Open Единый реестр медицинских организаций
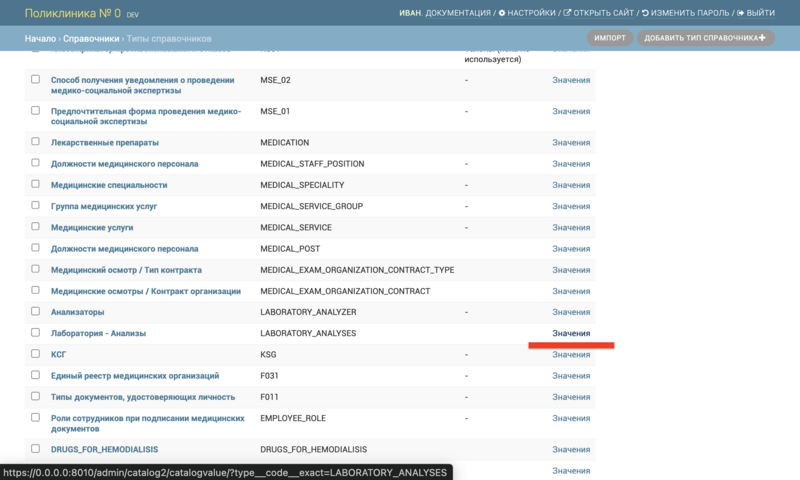 [135, 376]
